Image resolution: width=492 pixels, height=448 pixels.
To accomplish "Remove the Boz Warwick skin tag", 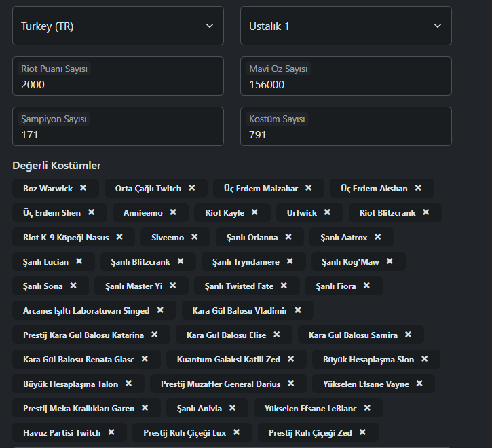I will tap(83, 188).
